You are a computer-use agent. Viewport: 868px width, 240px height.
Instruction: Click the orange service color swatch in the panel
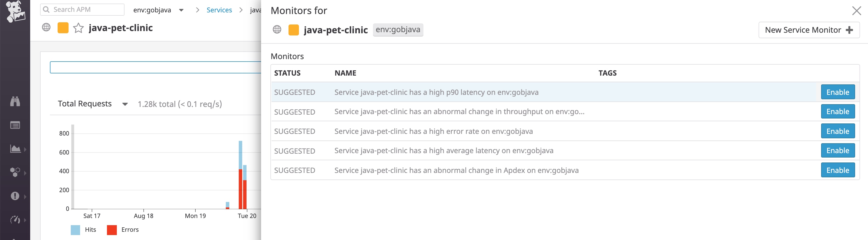[293, 30]
